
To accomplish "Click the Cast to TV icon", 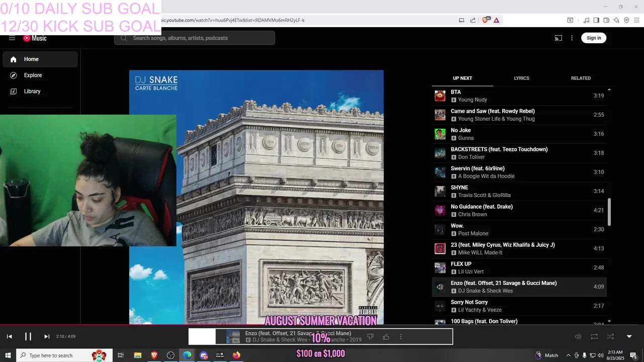I will pos(558,38).
